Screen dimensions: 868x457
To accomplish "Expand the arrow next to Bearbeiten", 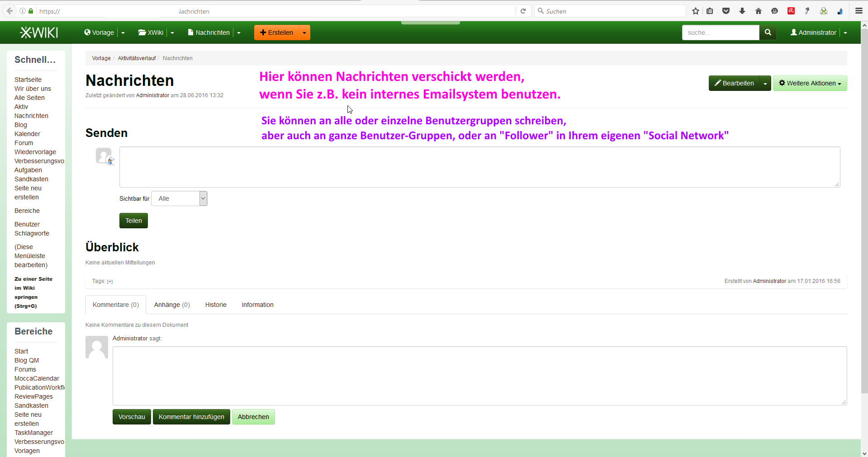I will click(x=765, y=84).
